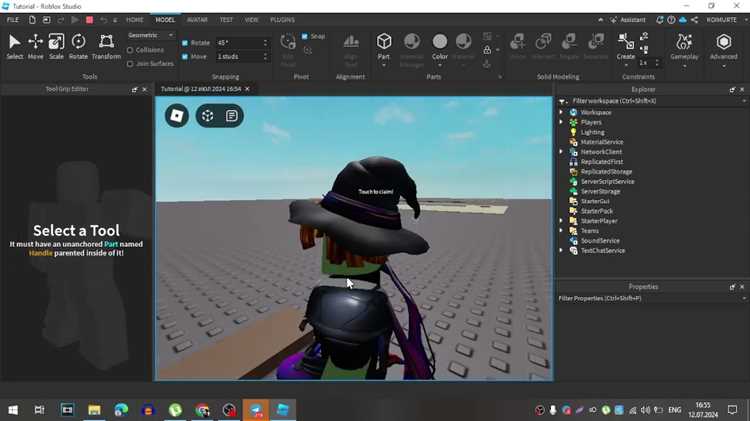Click the Lock tool icon

click(x=487, y=49)
